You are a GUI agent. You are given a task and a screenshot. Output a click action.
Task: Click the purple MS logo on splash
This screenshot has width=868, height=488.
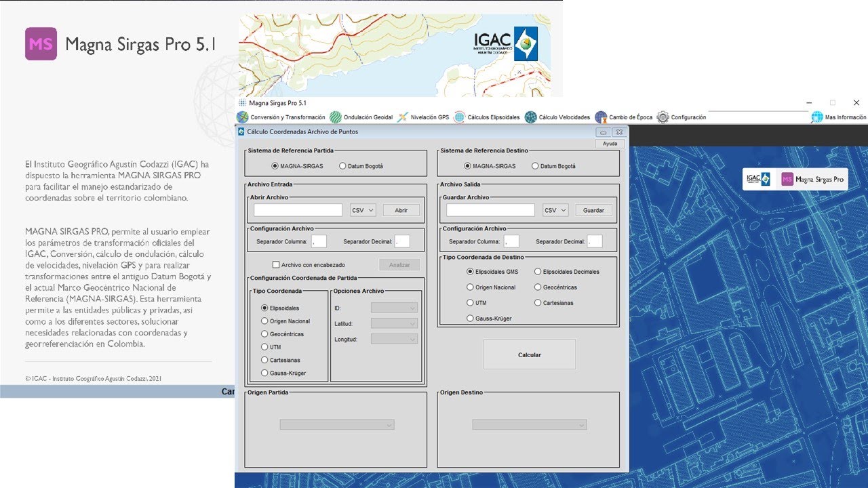pos(41,44)
